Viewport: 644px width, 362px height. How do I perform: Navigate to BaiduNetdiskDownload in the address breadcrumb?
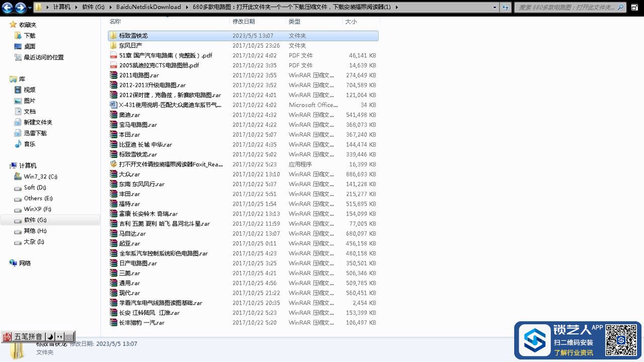click(x=148, y=7)
